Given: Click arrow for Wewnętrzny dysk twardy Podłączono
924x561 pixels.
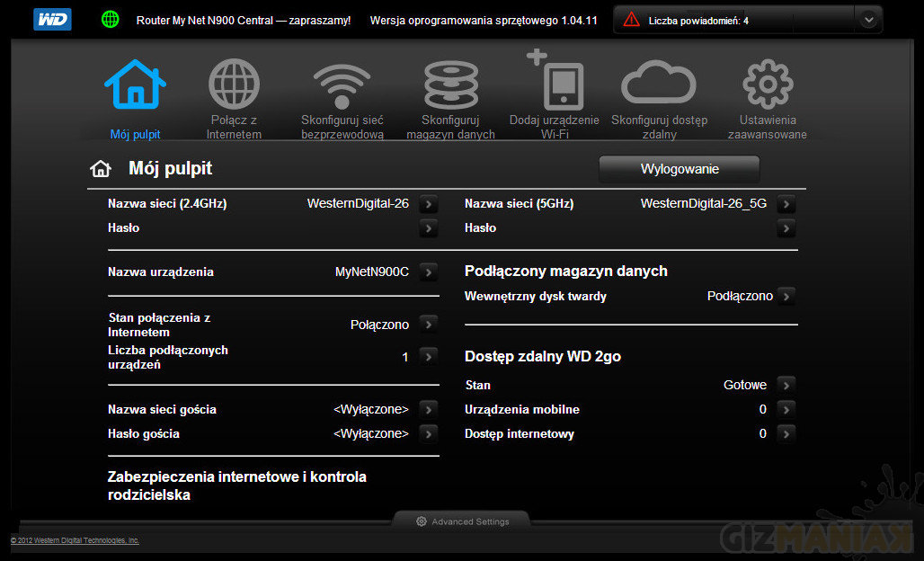Looking at the screenshot, I should 786,296.
